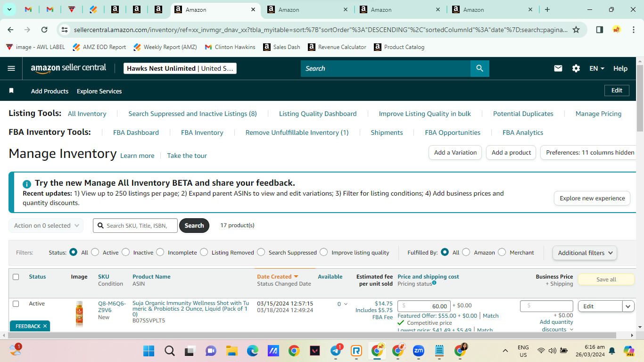644x362 pixels.
Task: Select the 'Incomplete' status filter
Action: pyautogui.click(x=160, y=252)
